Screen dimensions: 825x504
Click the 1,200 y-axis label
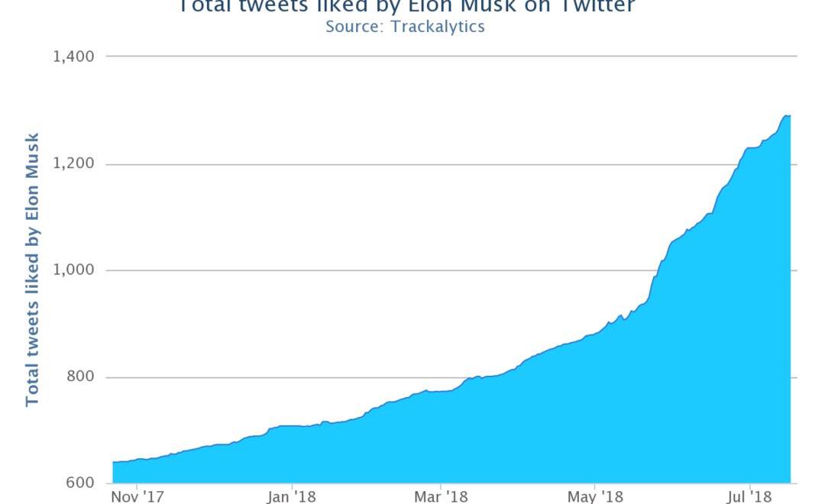click(73, 164)
